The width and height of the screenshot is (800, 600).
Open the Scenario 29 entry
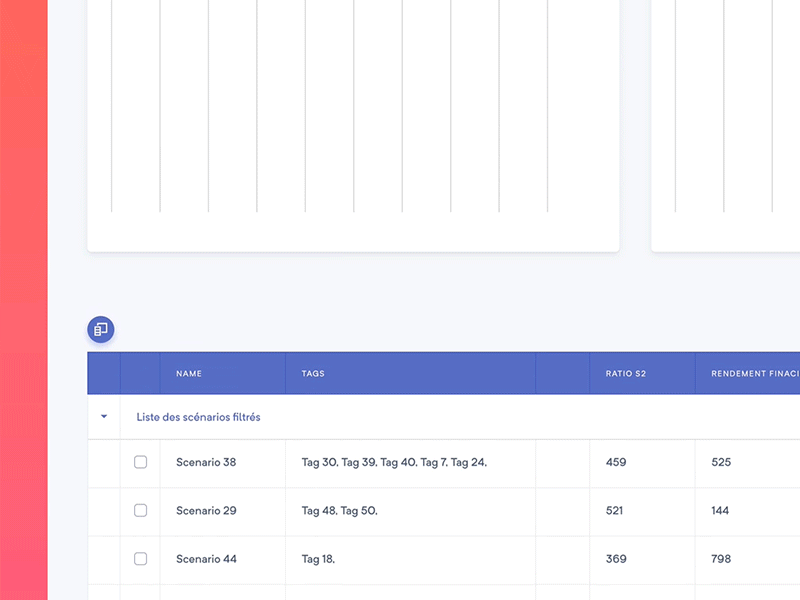206,511
